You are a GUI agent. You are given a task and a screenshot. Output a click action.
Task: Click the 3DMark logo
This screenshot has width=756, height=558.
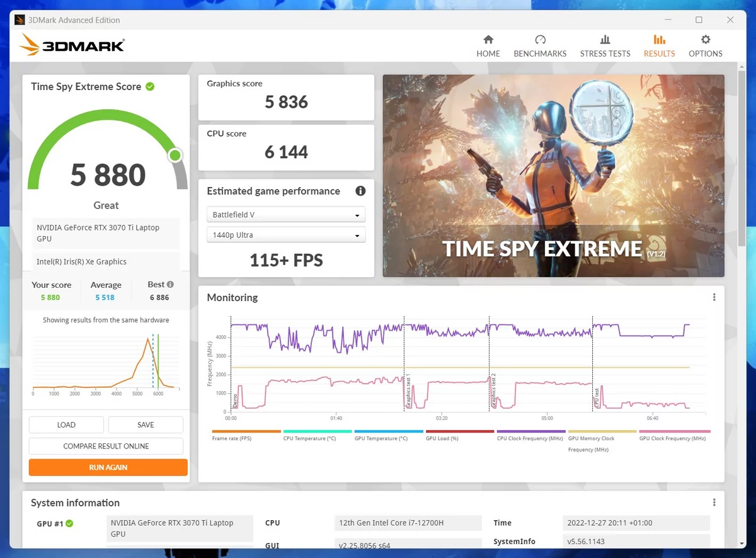point(72,45)
